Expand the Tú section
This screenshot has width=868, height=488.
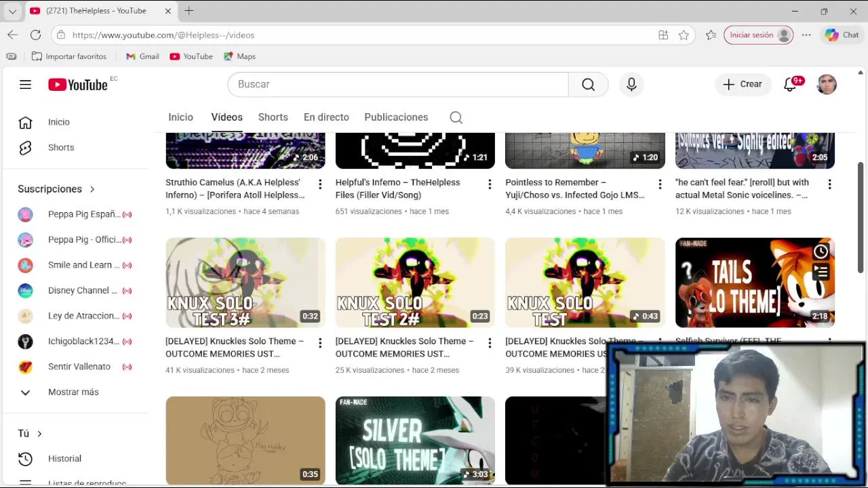(x=30, y=433)
